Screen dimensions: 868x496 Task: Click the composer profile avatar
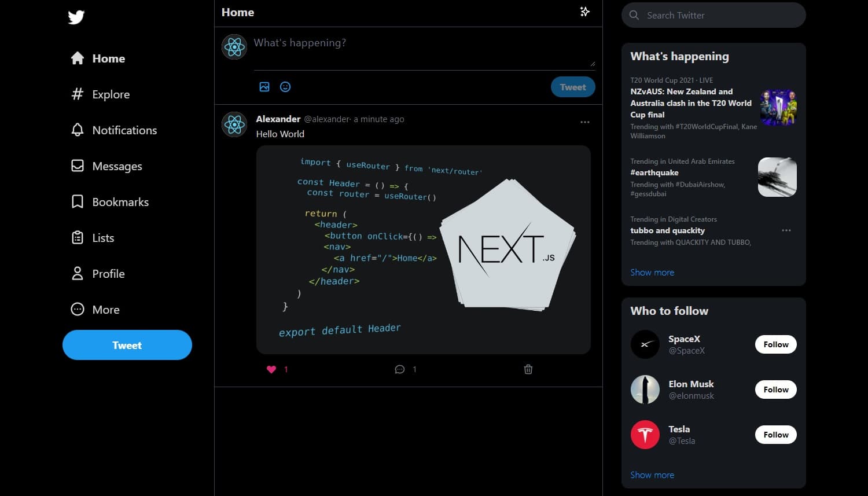tap(234, 47)
